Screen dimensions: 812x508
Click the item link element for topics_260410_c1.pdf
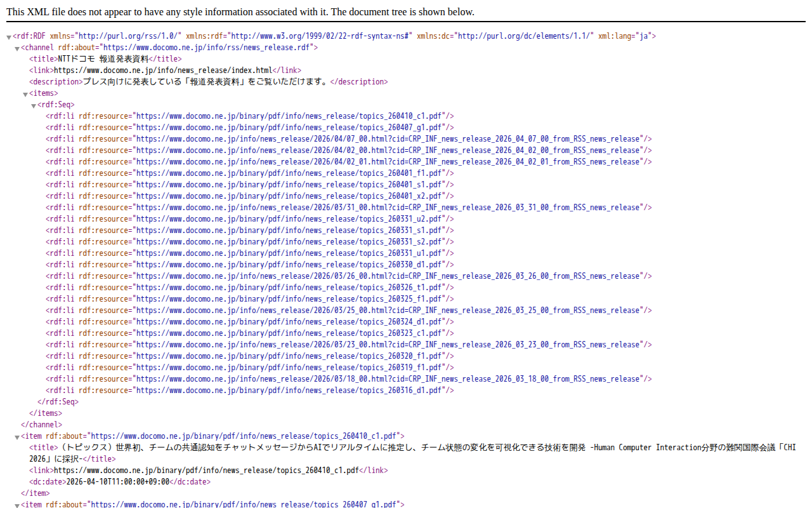click(x=208, y=471)
